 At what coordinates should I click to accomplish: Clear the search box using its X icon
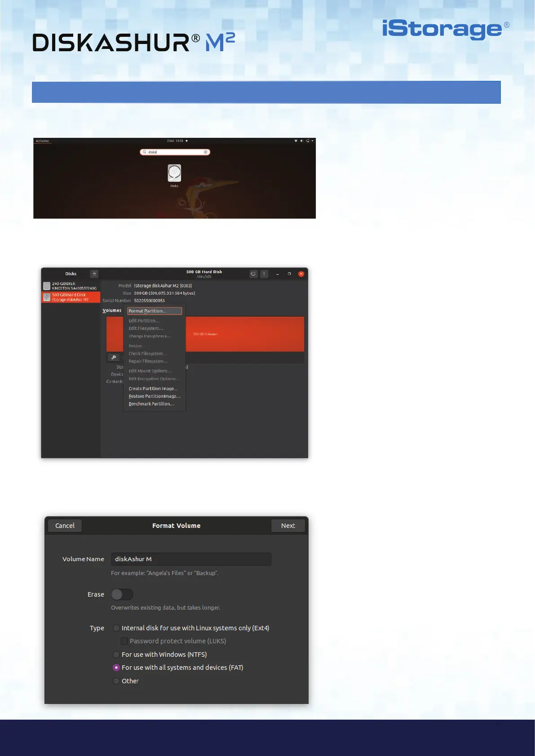[x=206, y=152]
